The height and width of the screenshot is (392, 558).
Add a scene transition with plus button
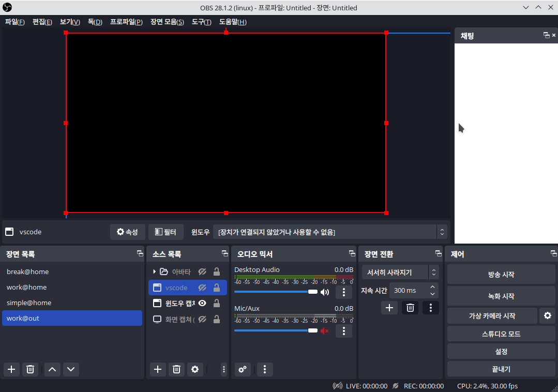[x=389, y=308]
